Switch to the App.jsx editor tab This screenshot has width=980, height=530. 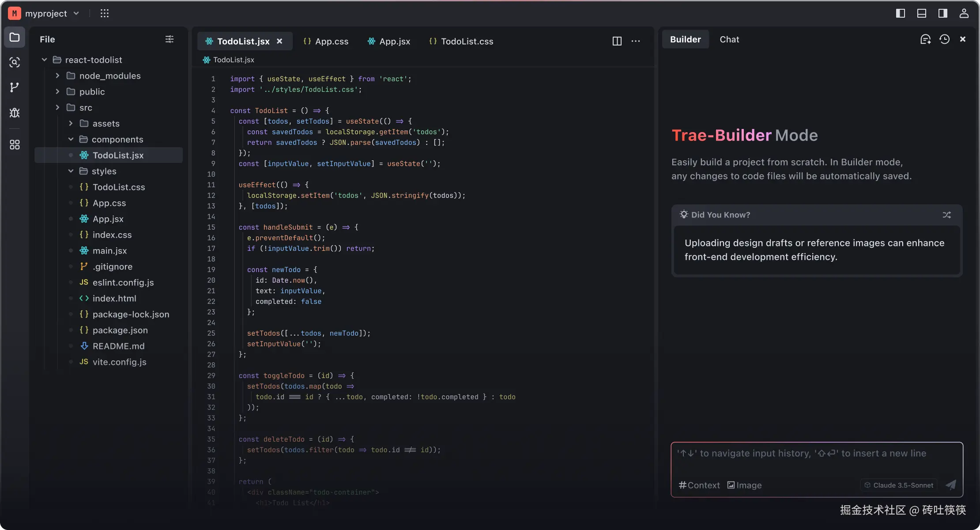point(389,41)
